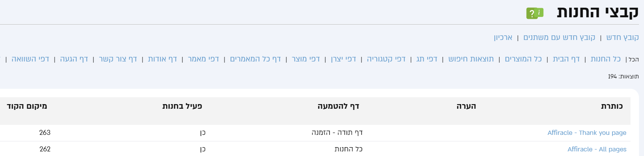The image size is (644, 156).
Task: Open the ארכיון archive link
Action: pyautogui.click(x=503, y=37)
